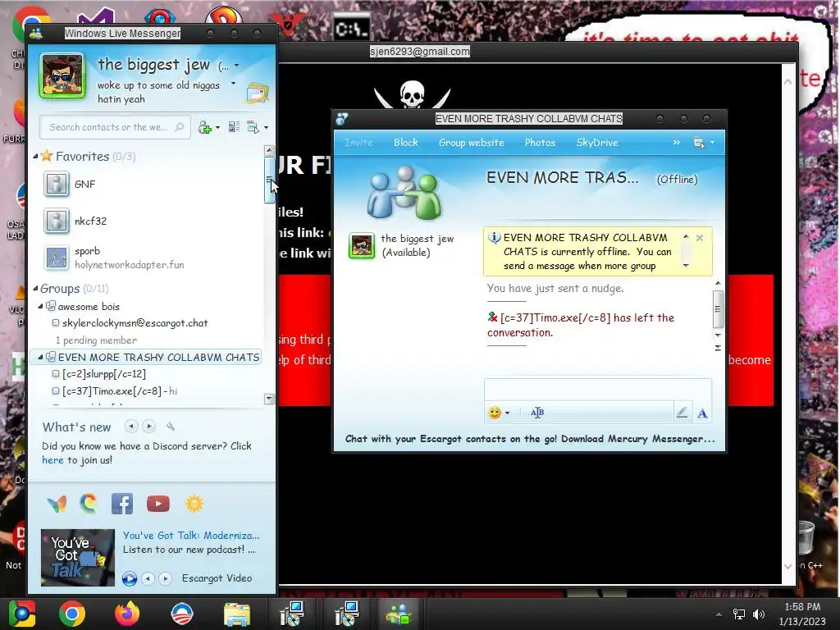Open the personal message dropdown arrow

pyautogui.click(x=233, y=84)
